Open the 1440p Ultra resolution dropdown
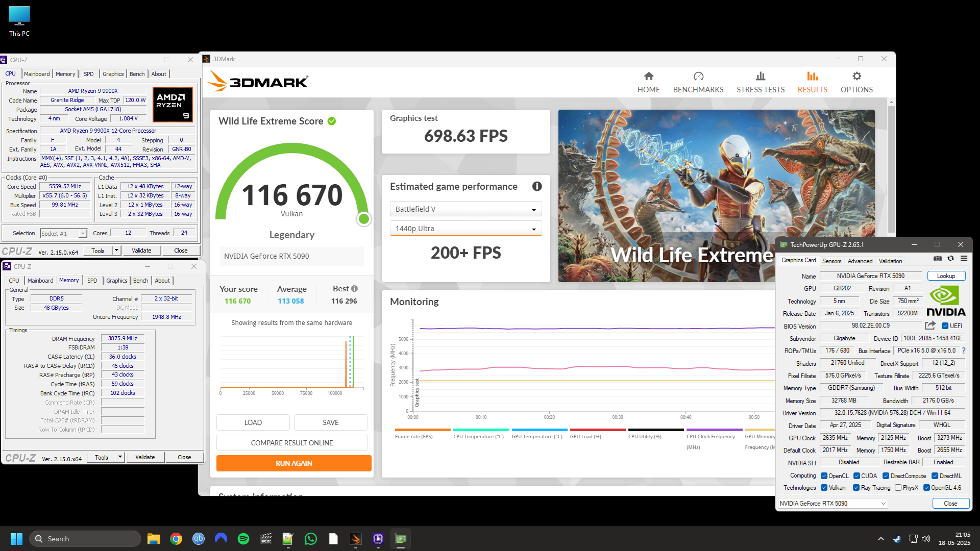 tap(465, 229)
